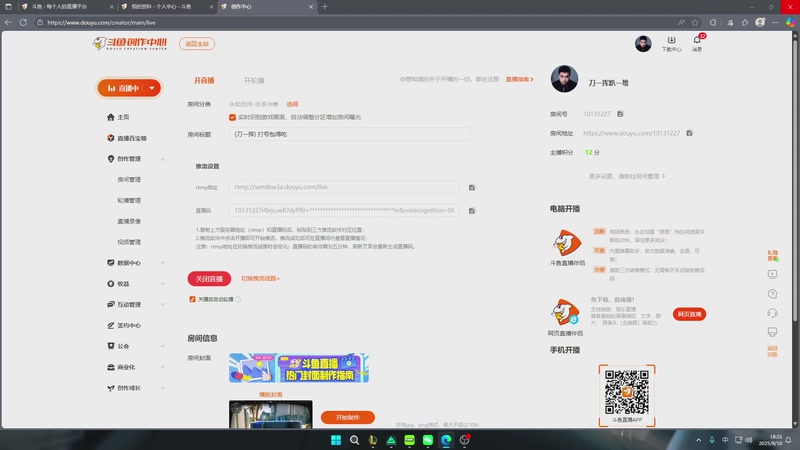
Task: Copy the 直播码 stream key
Action: point(472,211)
